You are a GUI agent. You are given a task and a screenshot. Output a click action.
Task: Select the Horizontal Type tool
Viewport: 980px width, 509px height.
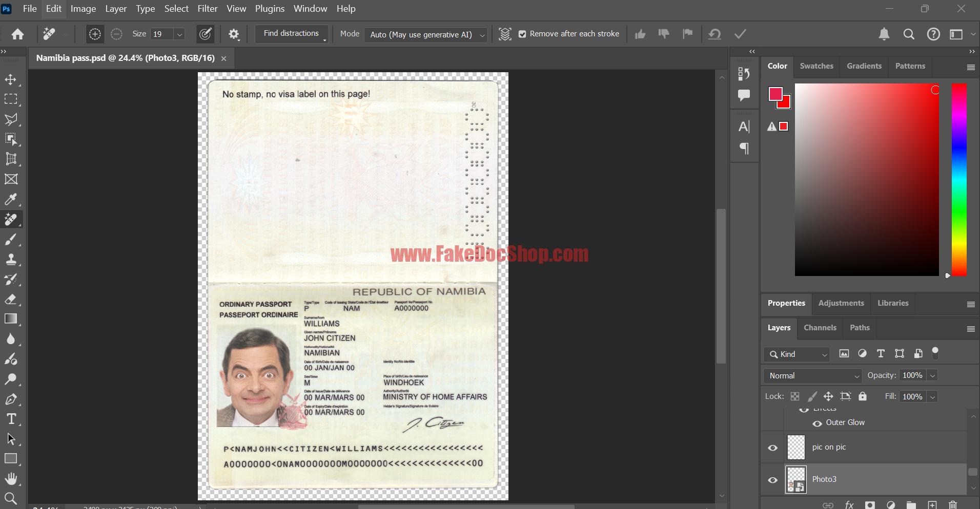(11, 419)
